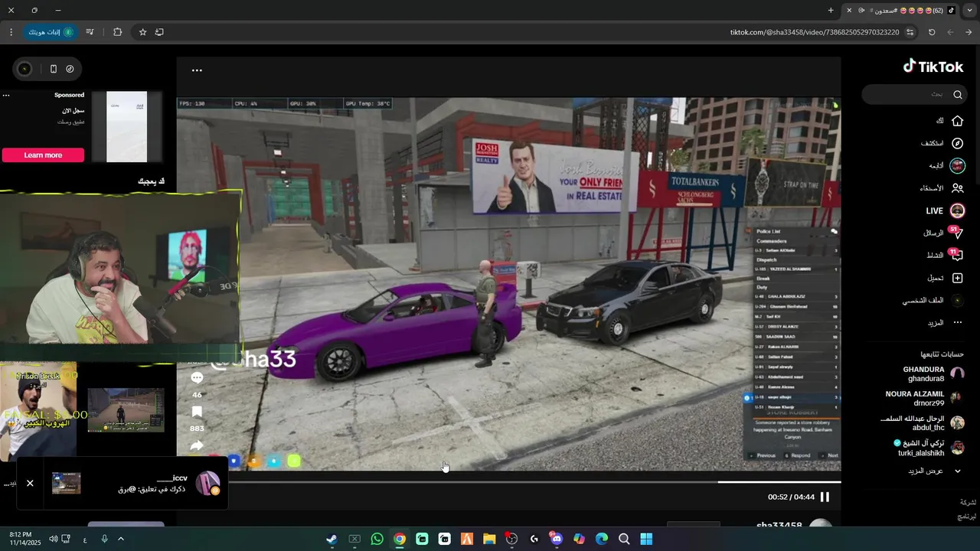Navigate with the lit browser arrow
The width and height of the screenshot is (980, 551).
coord(969,32)
